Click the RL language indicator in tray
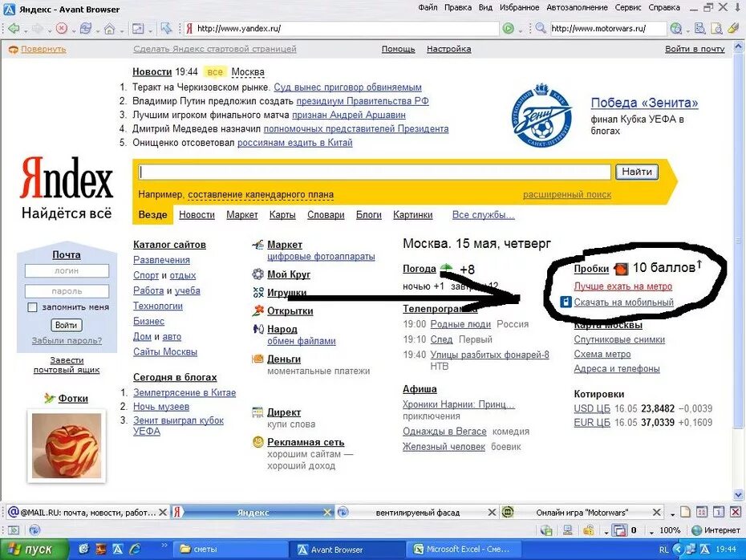Image resolution: width=746 pixels, height=560 pixels. [x=663, y=550]
